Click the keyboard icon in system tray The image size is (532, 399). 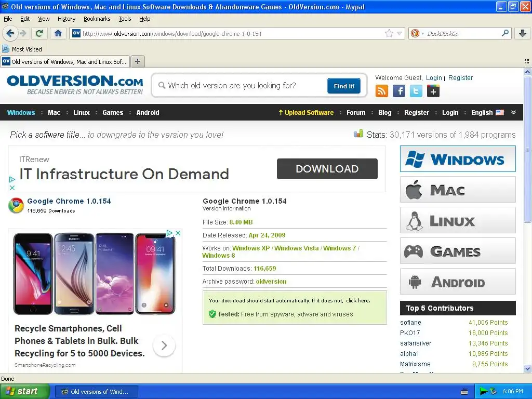tap(464, 392)
